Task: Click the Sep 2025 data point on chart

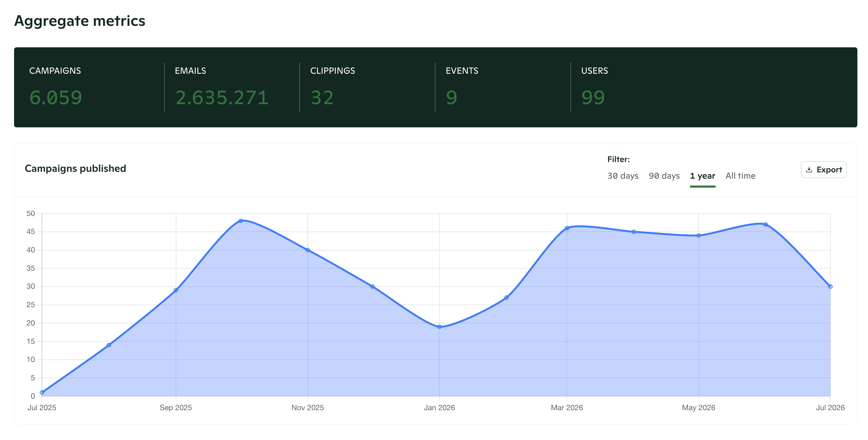Action: 176,290
